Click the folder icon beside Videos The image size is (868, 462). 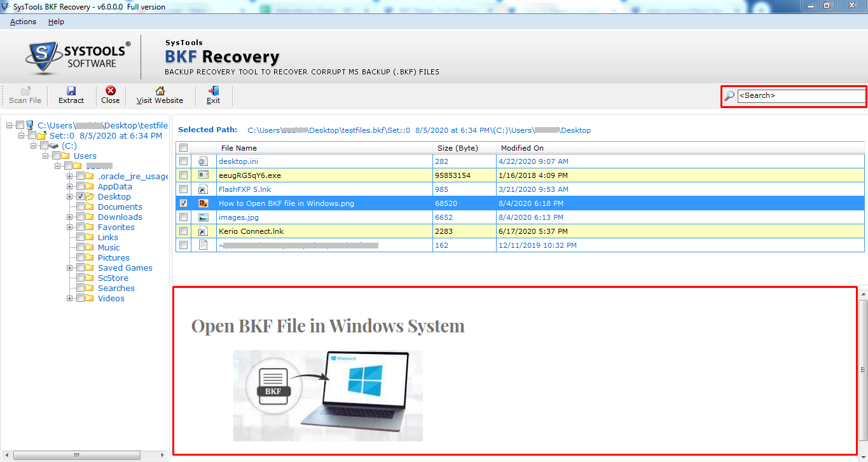coord(90,298)
